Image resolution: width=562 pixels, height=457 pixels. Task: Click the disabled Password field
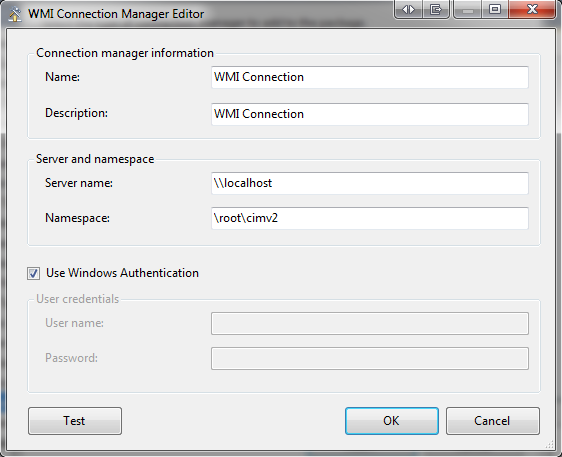click(x=370, y=358)
